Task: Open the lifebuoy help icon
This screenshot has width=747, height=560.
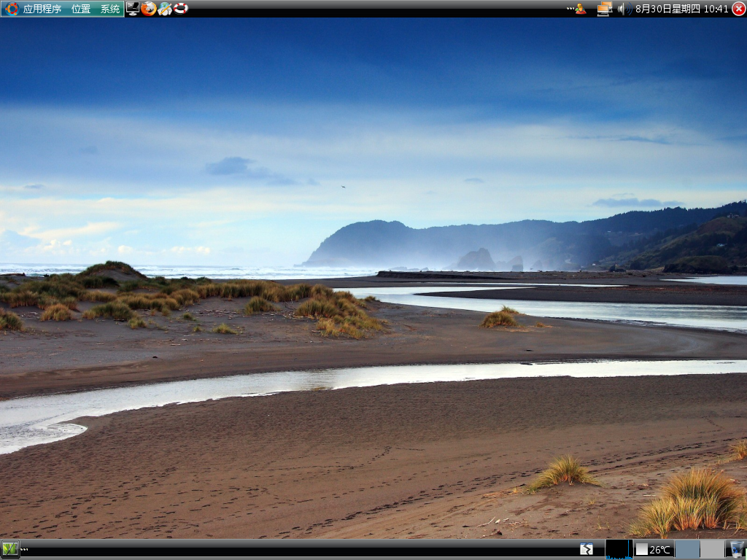Action: 181,8
